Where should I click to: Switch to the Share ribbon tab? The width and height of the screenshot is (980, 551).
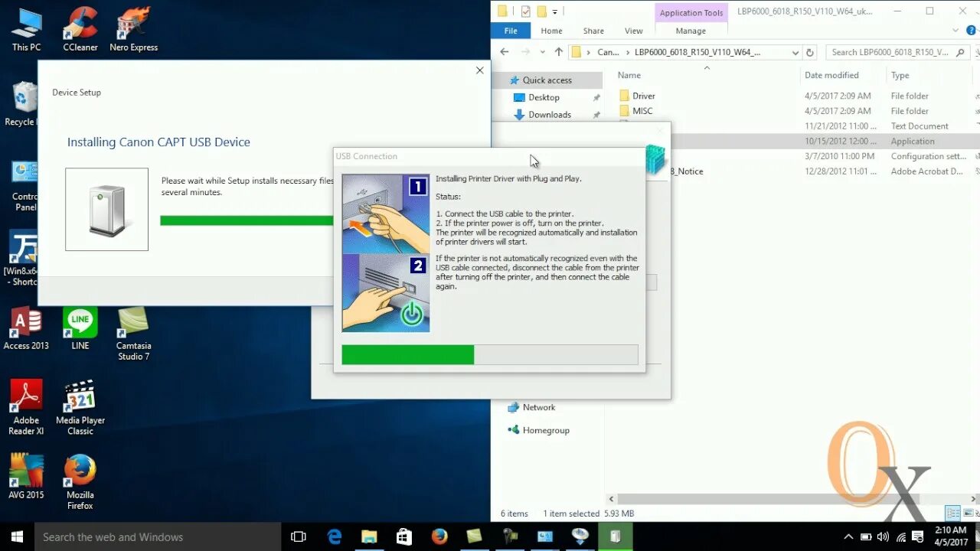(593, 31)
